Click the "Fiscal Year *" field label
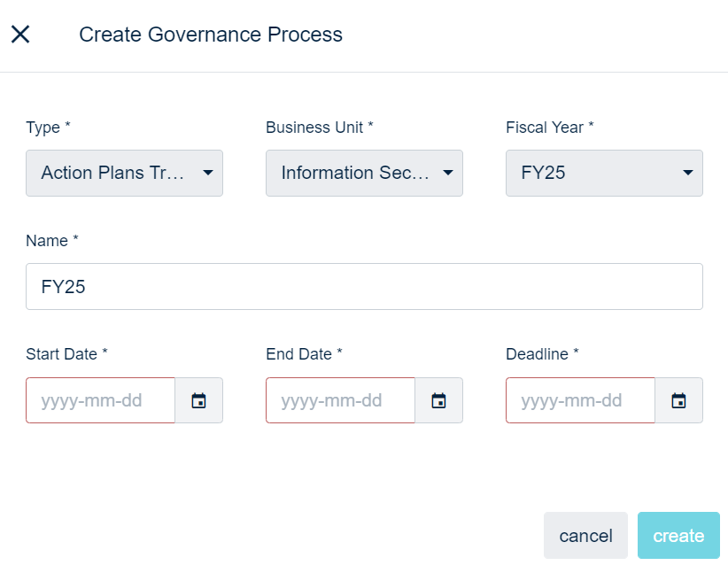The height and width of the screenshot is (573, 728). pos(549,128)
